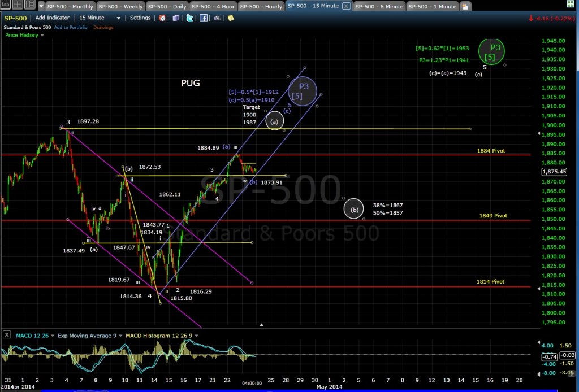
Task: Click the 1884.89 price label
Action: click(x=208, y=148)
